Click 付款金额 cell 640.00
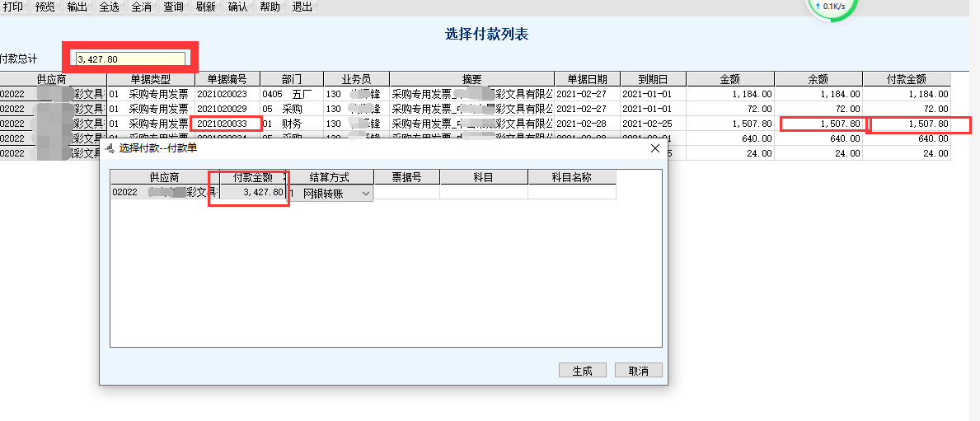 pyautogui.click(x=907, y=138)
